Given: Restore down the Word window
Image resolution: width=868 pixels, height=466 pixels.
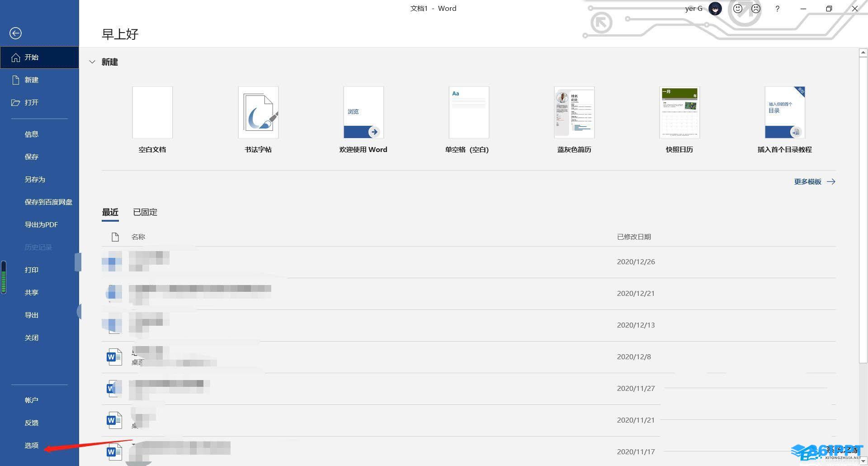Looking at the screenshot, I should (829, 9).
